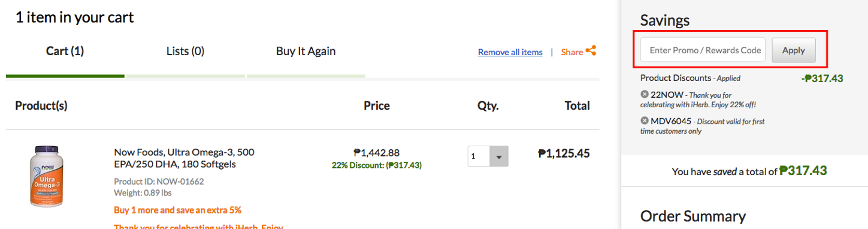Click the Ultra Omega-3 bottle thumbnail

point(46,176)
